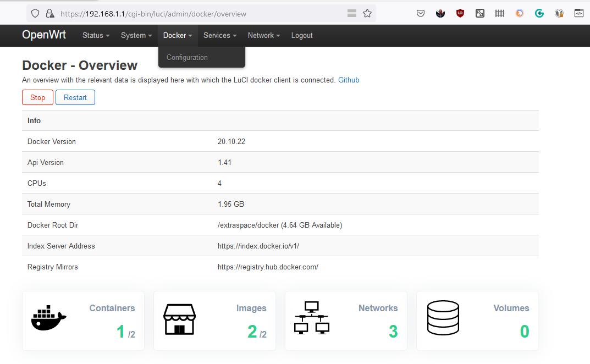Screen dimensions: 590x364
Task: Click the running containers count 1
Action: 120,332
